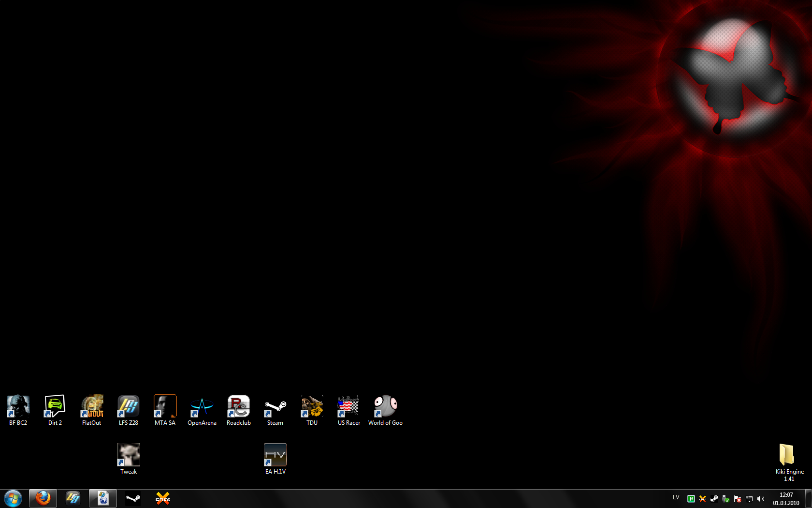812x508 pixels.
Task: Open the volume speaker tray icon
Action: click(761, 499)
